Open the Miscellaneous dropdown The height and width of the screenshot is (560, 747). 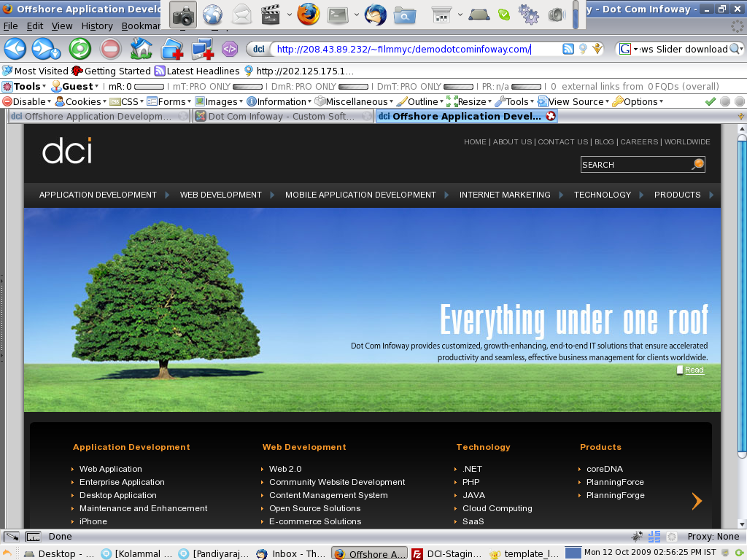354,101
